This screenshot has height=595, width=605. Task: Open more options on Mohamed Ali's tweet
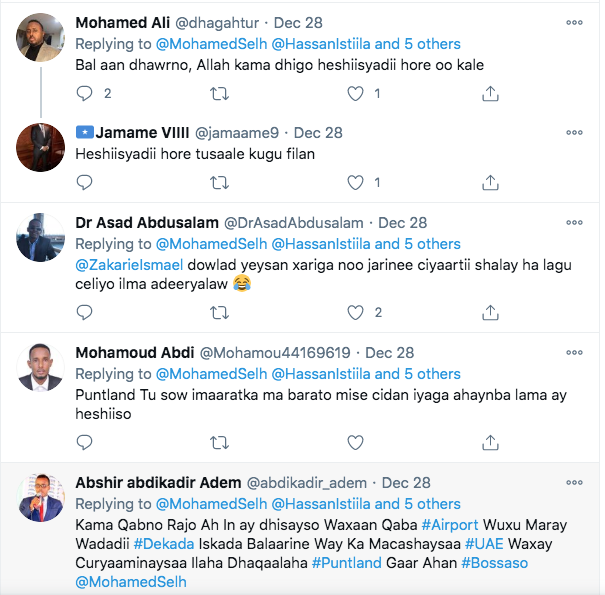[574, 22]
